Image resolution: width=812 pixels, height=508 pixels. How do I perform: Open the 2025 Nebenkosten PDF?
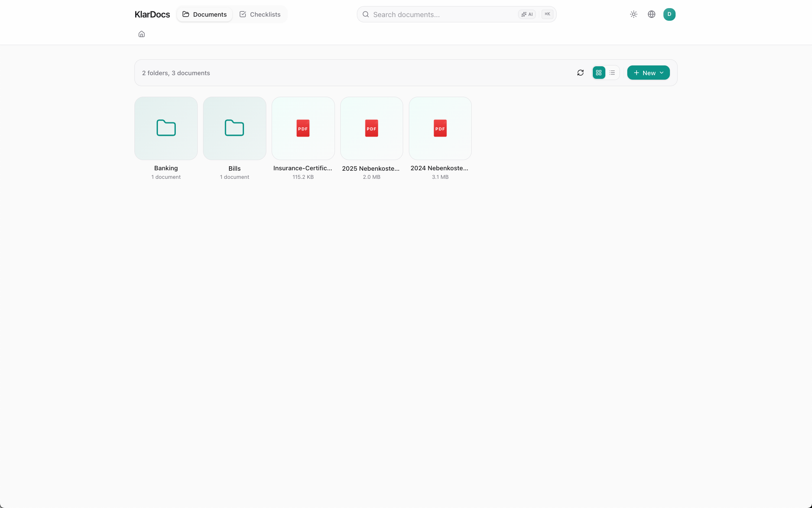[371, 128]
